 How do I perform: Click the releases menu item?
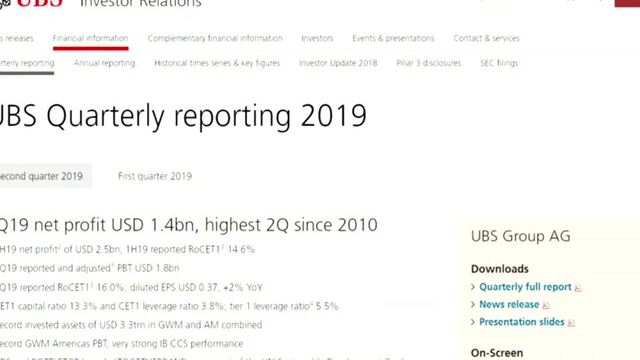tap(17, 38)
